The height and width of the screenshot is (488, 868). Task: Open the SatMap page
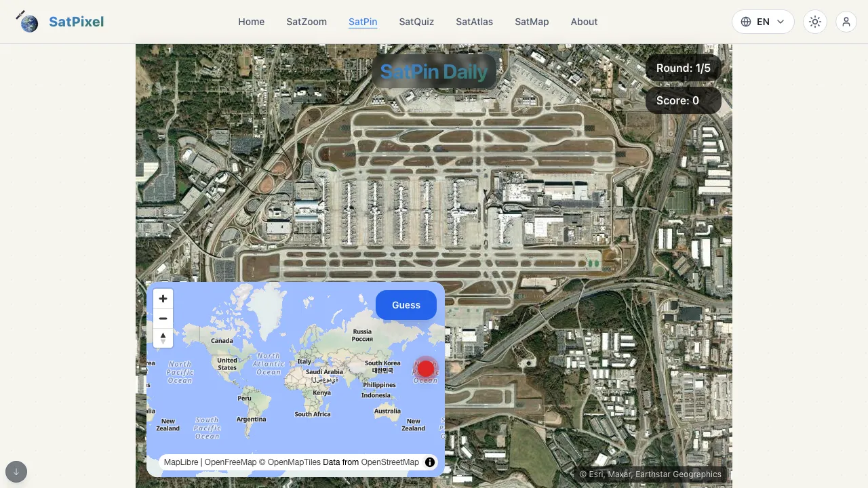click(x=532, y=22)
